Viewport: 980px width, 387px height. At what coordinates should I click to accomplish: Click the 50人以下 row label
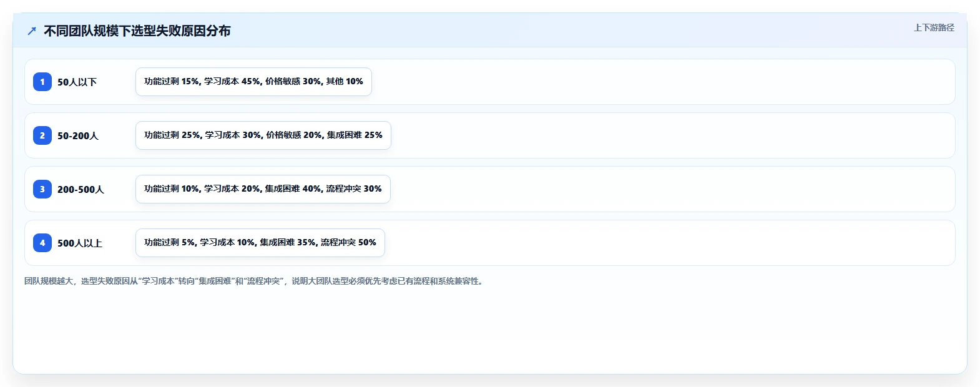tap(77, 82)
